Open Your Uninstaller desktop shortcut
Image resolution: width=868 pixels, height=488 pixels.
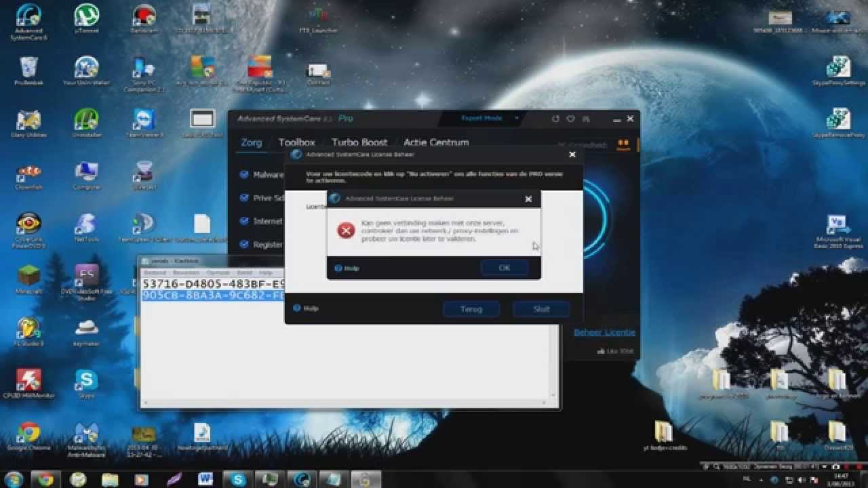pos(86,72)
